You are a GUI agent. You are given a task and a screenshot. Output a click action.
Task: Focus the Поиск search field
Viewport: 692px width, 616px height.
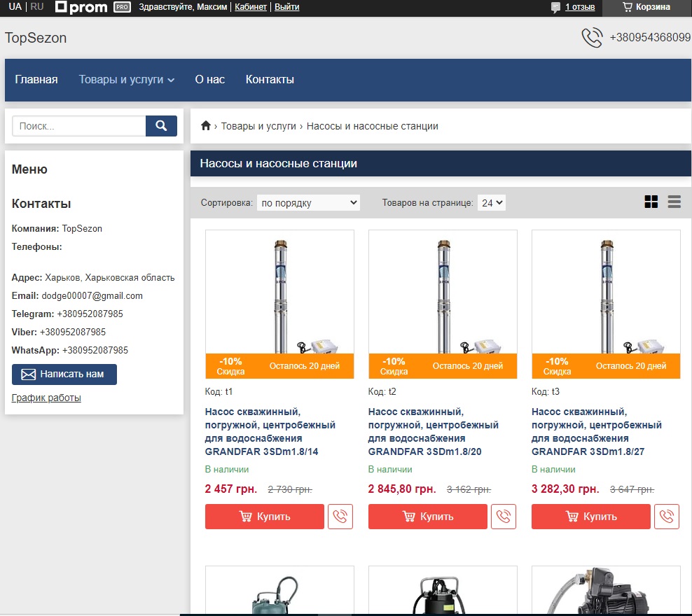79,126
